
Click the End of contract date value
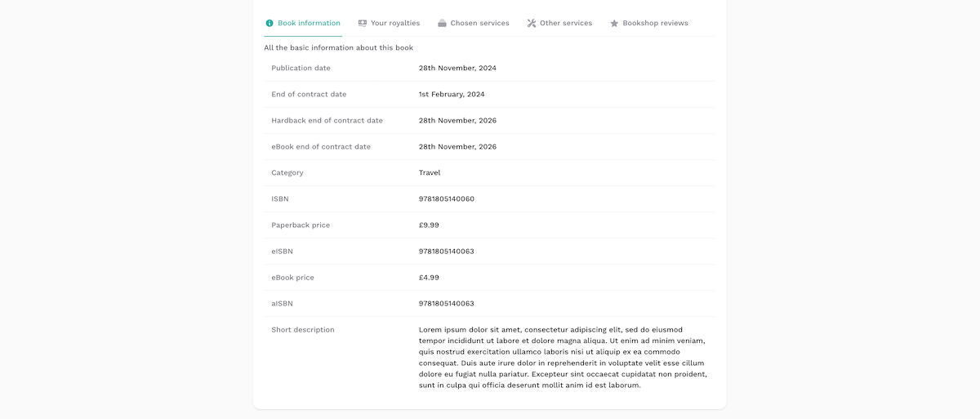coord(452,94)
